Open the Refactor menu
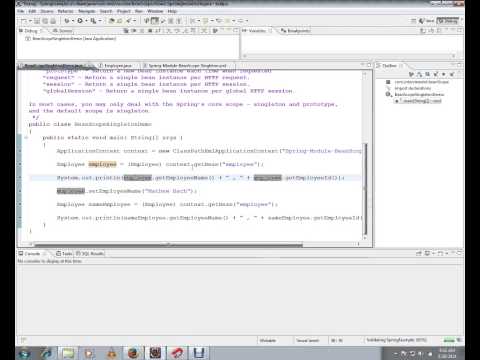Screen dimensions: 480x360 pyautogui.click(x=65, y=11)
